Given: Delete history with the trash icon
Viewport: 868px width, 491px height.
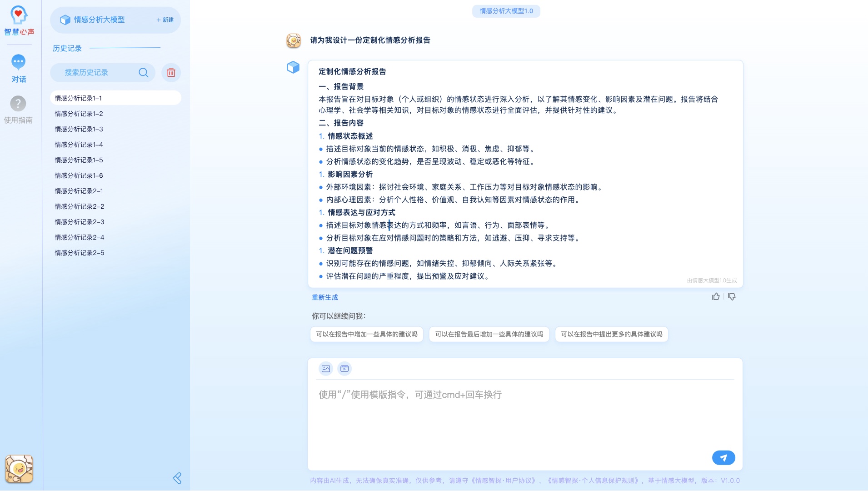Looking at the screenshot, I should (171, 73).
